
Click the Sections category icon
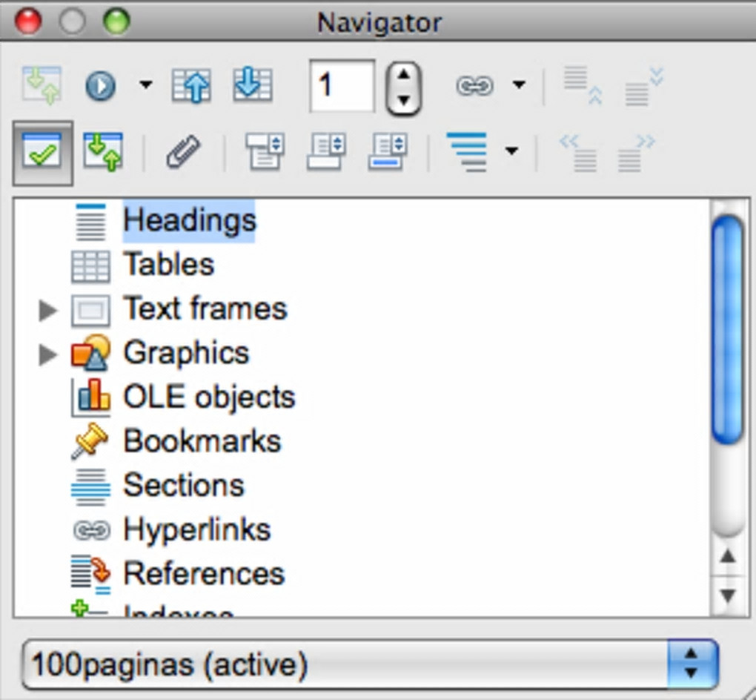(x=90, y=486)
